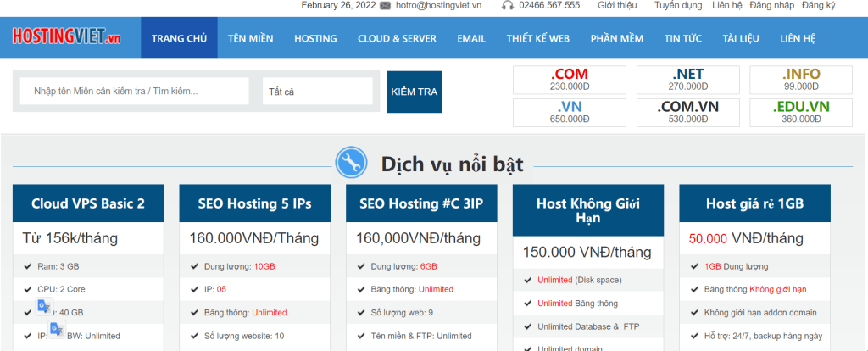This screenshot has width=868, height=351.
Task: Open the HOSTING menu item
Action: click(315, 38)
